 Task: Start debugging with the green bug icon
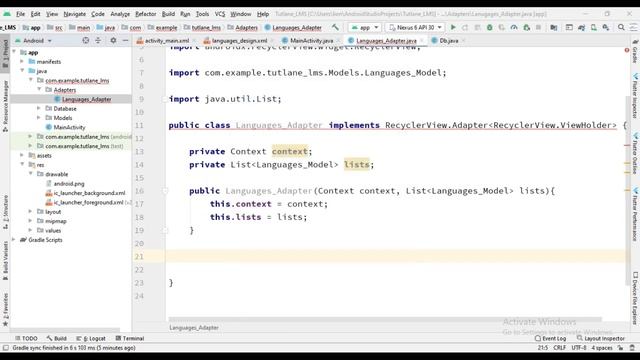point(489,27)
